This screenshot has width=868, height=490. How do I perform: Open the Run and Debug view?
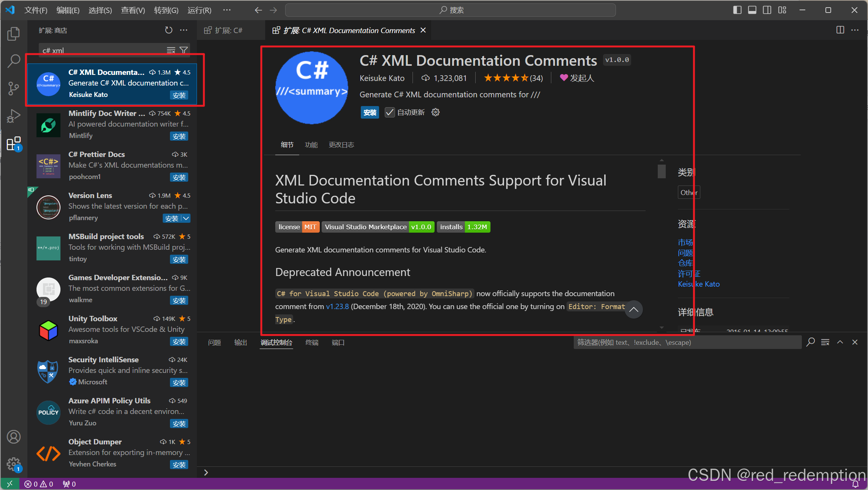pos(14,116)
